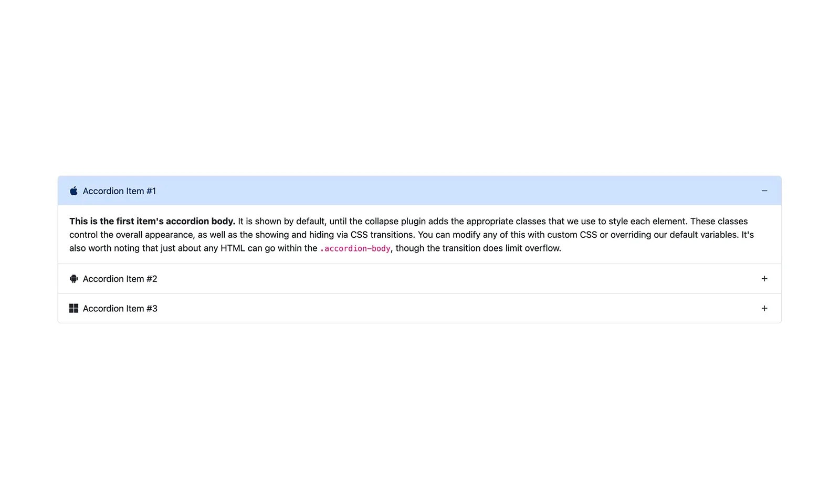
Task: Click the Apple logo icon on Item #1
Action: pyautogui.click(x=73, y=191)
